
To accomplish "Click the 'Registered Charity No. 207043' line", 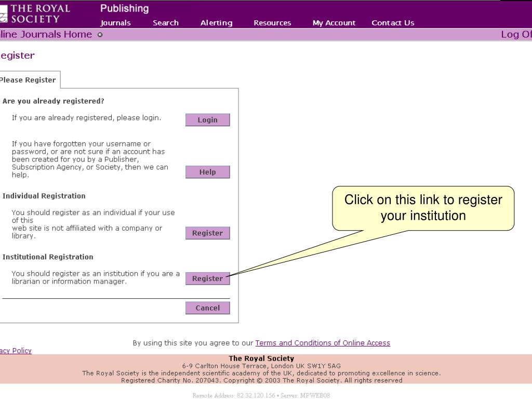I will pos(262,380).
